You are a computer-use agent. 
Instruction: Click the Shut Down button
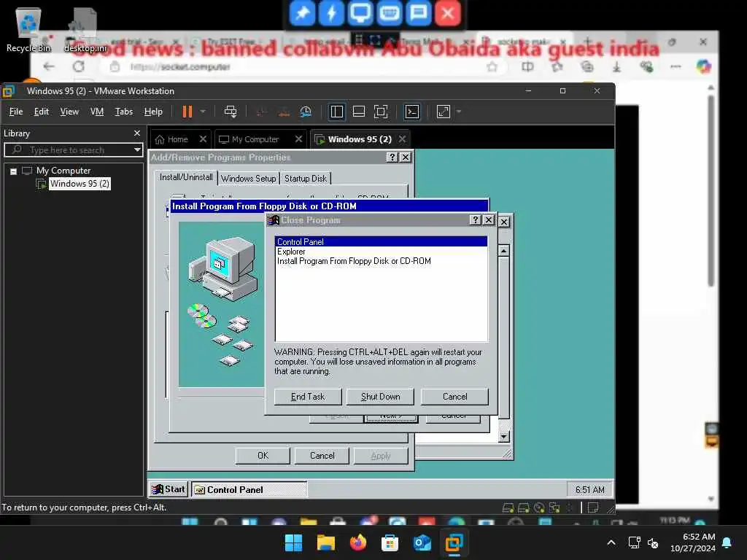[x=380, y=397]
